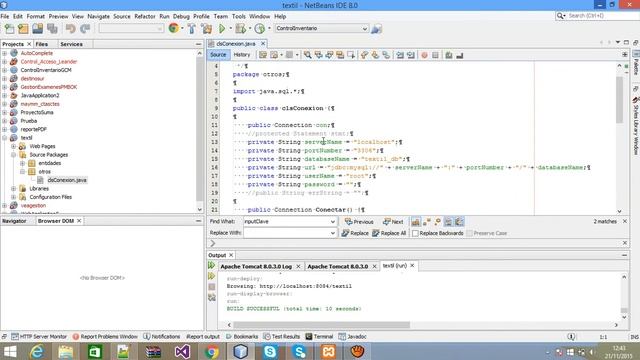The height and width of the screenshot is (360, 640).
Task: Click the Profile Project icon
Action: (x=260, y=29)
